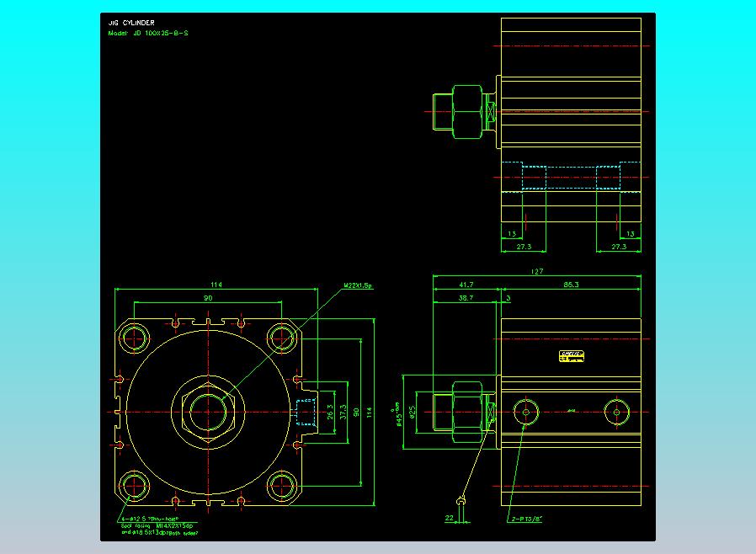Select the "Model: JD 100X25-B-S" label

click(x=148, y=34)
